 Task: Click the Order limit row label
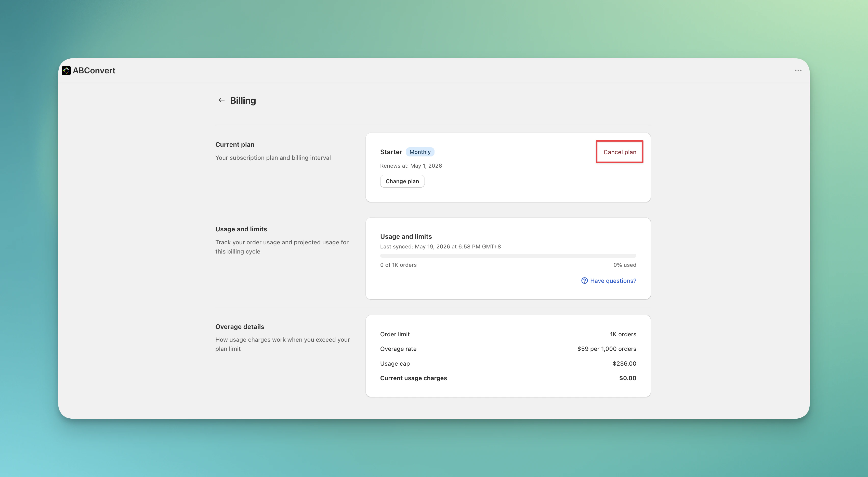point(394,334)
